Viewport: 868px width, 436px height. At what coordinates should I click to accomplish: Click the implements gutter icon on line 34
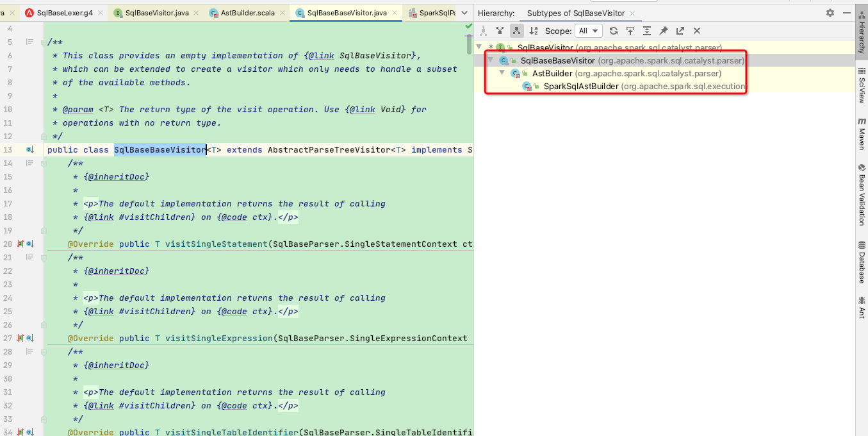coord(21,432)
